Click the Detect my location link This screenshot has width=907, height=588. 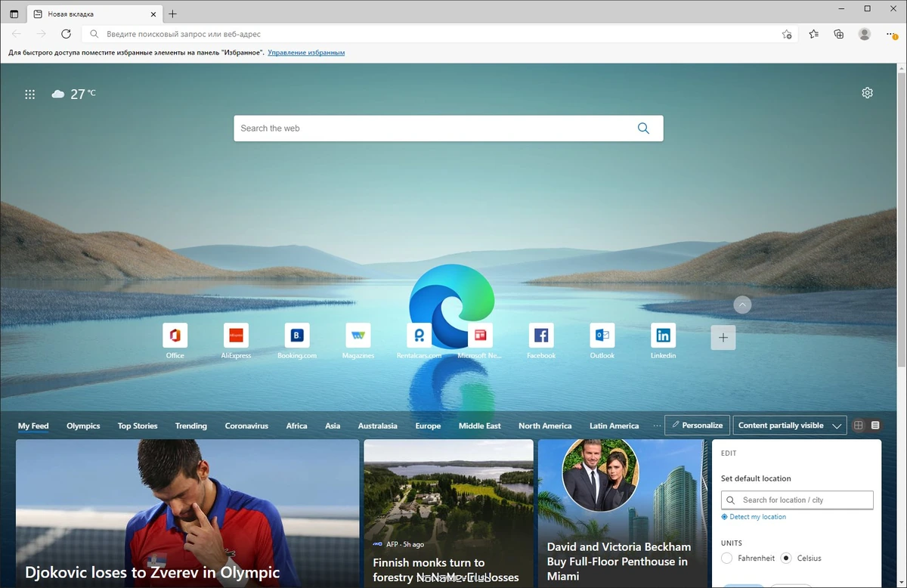754,517
